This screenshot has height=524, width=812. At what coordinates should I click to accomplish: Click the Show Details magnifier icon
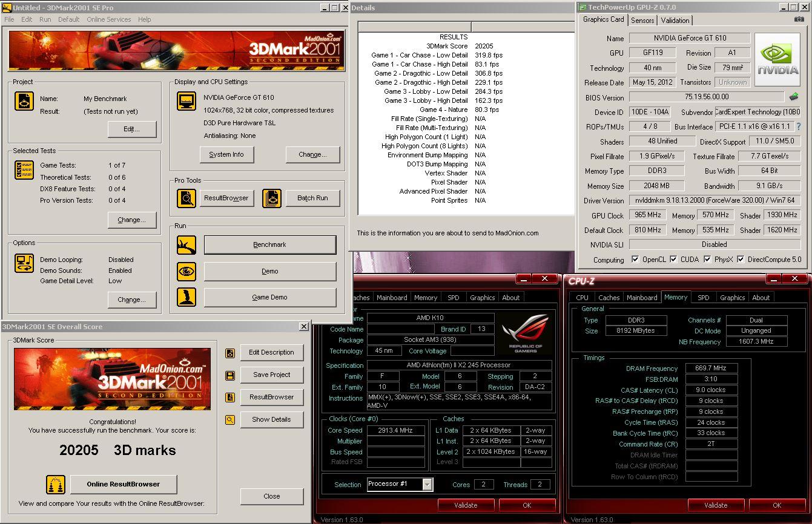(230, 420)
